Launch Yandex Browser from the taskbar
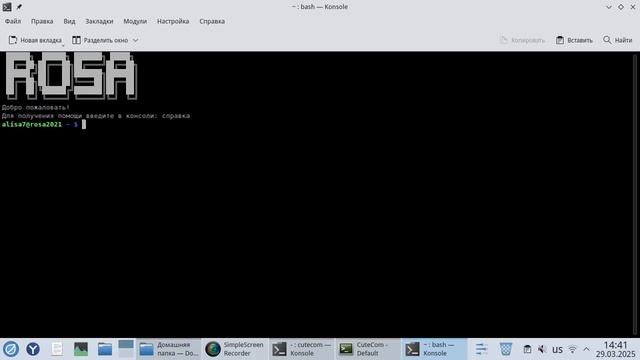This screenshot has height=360, width=640. (33, 349)
